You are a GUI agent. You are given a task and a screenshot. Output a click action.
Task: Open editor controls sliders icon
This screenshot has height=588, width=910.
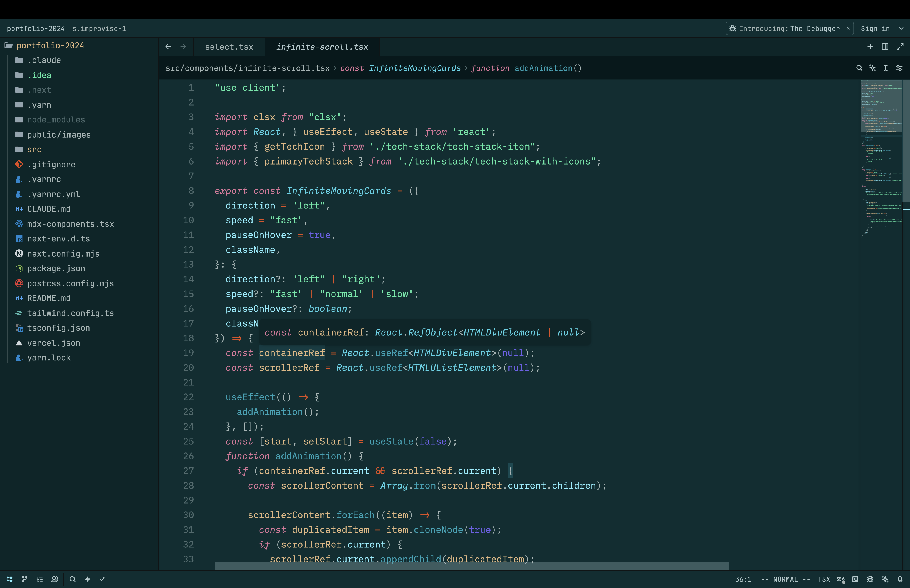[x=899, y=68]
